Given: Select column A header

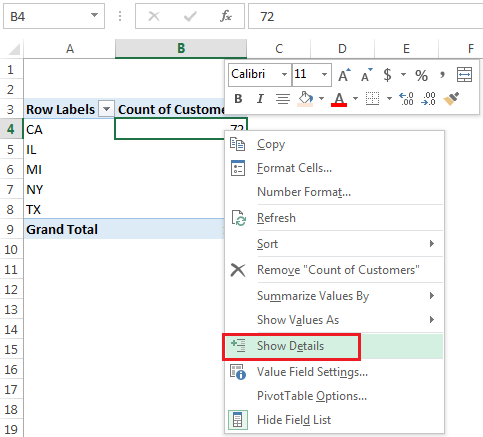Looking at the screenshot, I should tap(69, 49).
